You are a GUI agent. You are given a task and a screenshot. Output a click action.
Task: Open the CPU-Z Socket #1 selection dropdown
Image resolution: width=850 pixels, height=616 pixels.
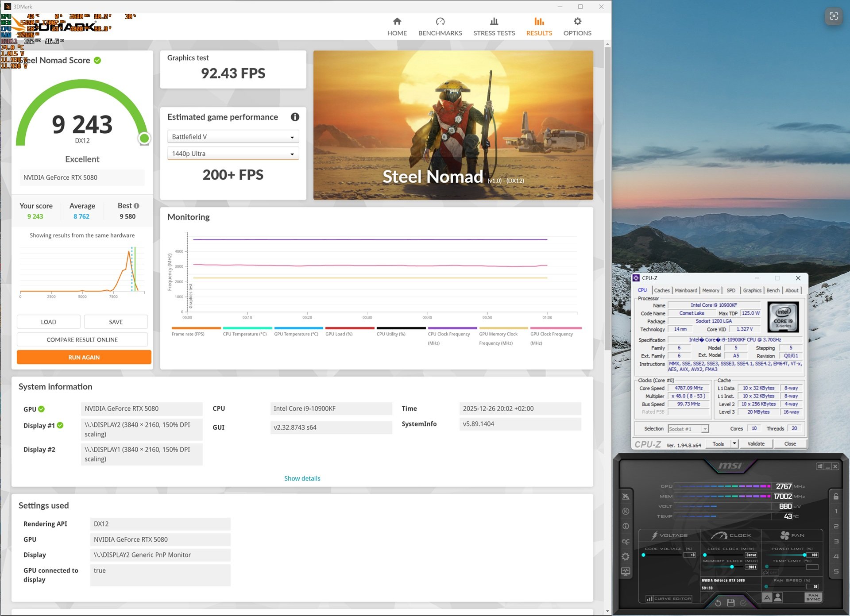(x=688, y=429)
